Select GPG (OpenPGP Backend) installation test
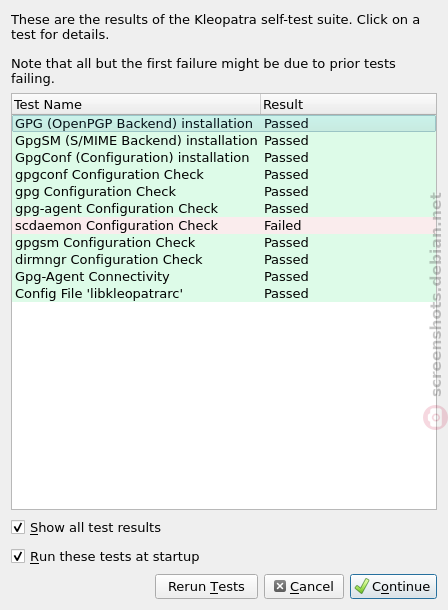 (x=224, y=124)
